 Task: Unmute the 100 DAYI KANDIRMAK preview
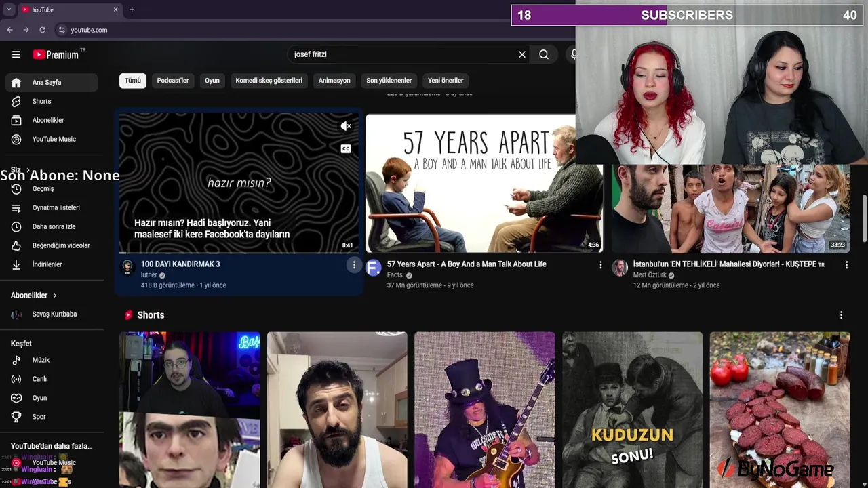click(x=346, y=126)
